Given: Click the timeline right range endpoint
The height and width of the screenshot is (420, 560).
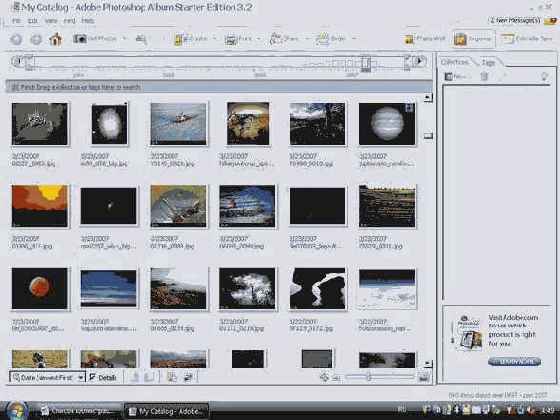Looking at the screenshot, I should pyautogui.click(x=408, y=63).
